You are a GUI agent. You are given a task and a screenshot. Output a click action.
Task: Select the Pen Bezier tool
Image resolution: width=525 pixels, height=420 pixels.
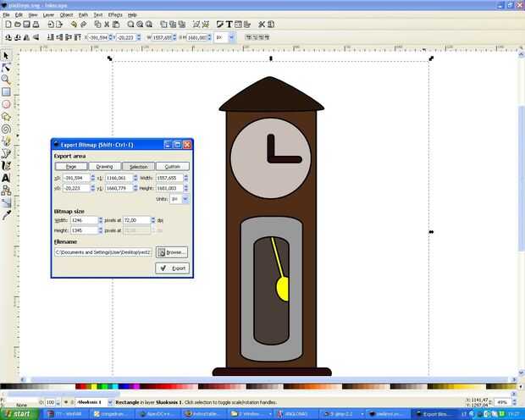6,154
